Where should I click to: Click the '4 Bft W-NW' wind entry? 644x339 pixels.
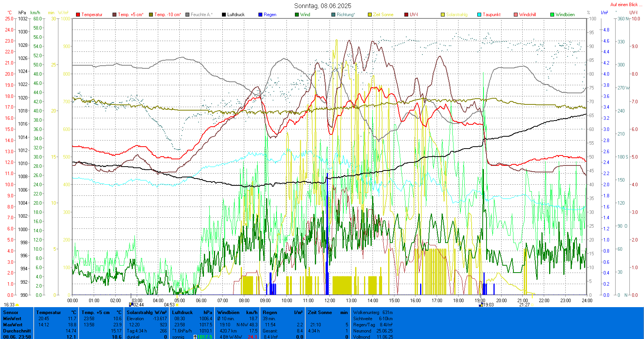(231, 337)
